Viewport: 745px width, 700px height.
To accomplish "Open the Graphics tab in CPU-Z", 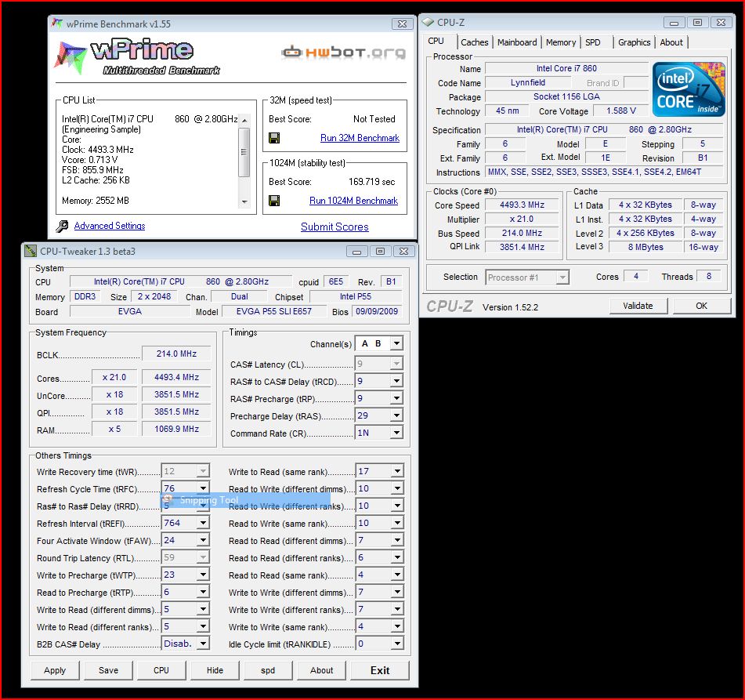I will pyautogui.click(x=635, y=42).
